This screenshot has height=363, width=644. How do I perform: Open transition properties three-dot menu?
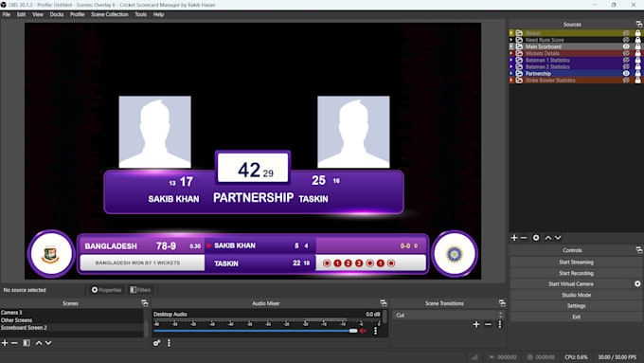tap(500, 324)
